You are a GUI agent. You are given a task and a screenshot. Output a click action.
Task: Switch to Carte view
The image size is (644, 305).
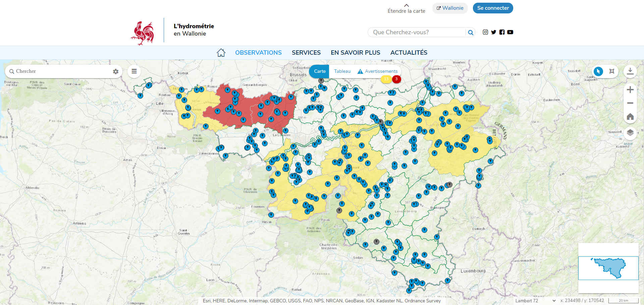[320, 71]
